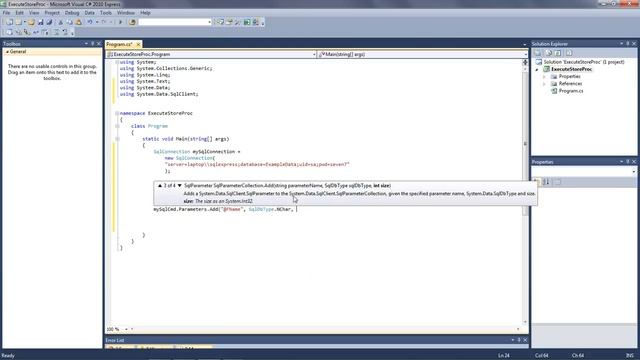Close the Program.cs tab

click(x=138, y=44)
